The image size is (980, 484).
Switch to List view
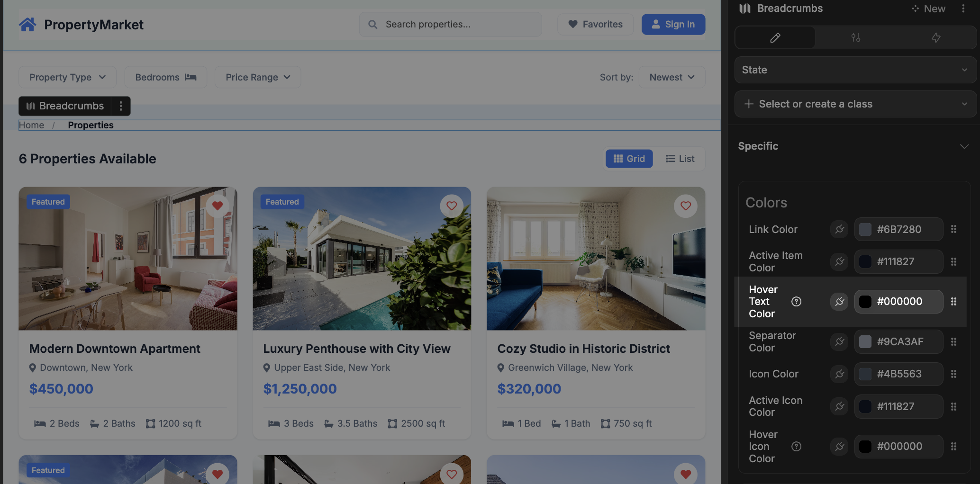pos(680,159)
